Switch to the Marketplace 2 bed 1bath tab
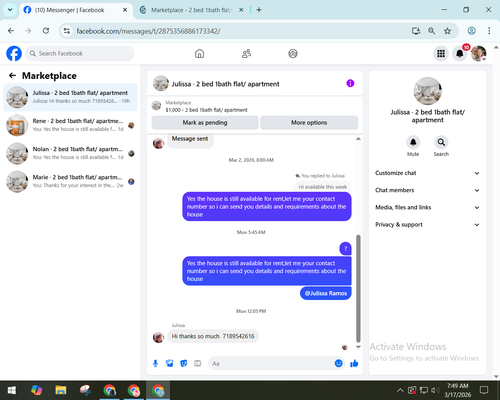The image size is (500, 400). [191, 10]
